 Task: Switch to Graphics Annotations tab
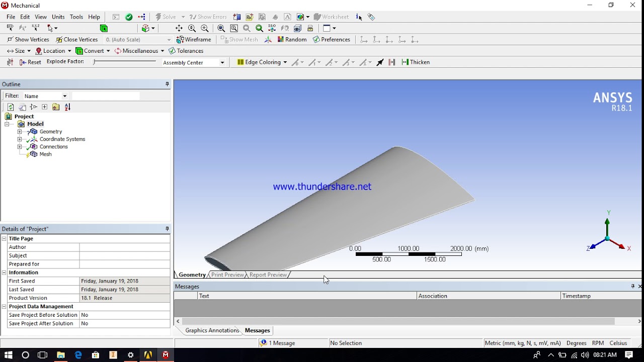(x=212, y=330)
